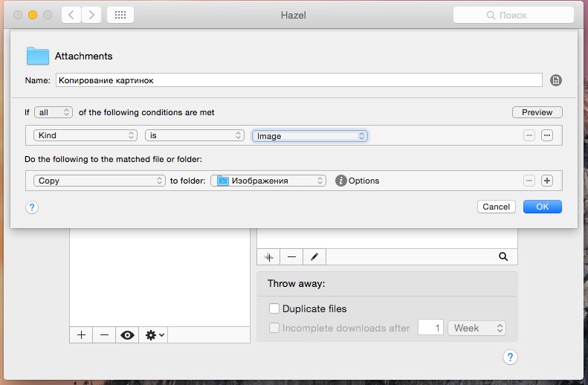Open the Week period dropdown

click(476, 328)
